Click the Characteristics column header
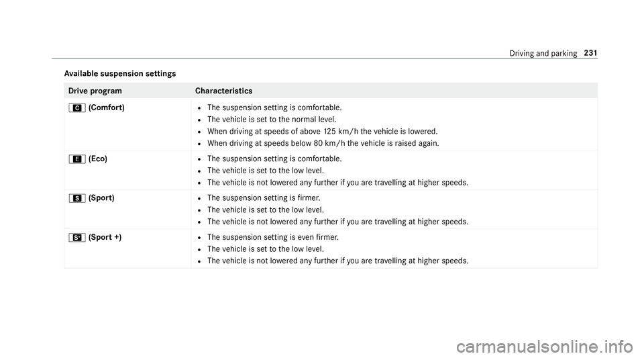 click(x=224, y=91)
